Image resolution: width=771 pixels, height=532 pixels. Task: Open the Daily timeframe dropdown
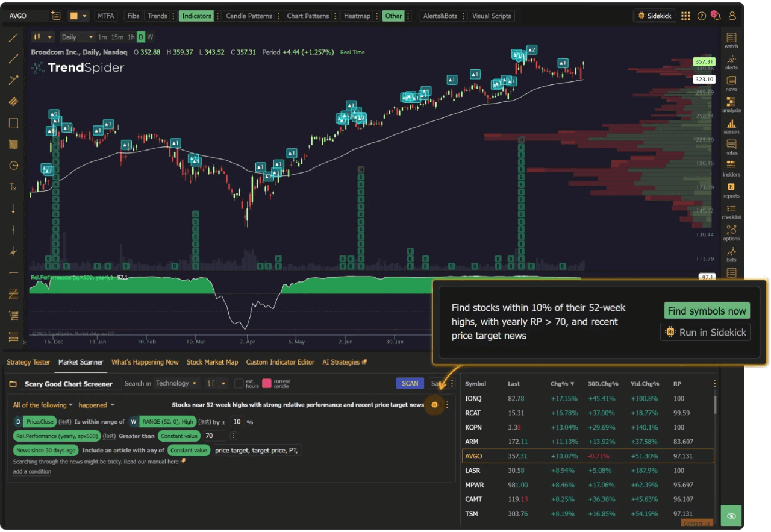pos(76,36)
